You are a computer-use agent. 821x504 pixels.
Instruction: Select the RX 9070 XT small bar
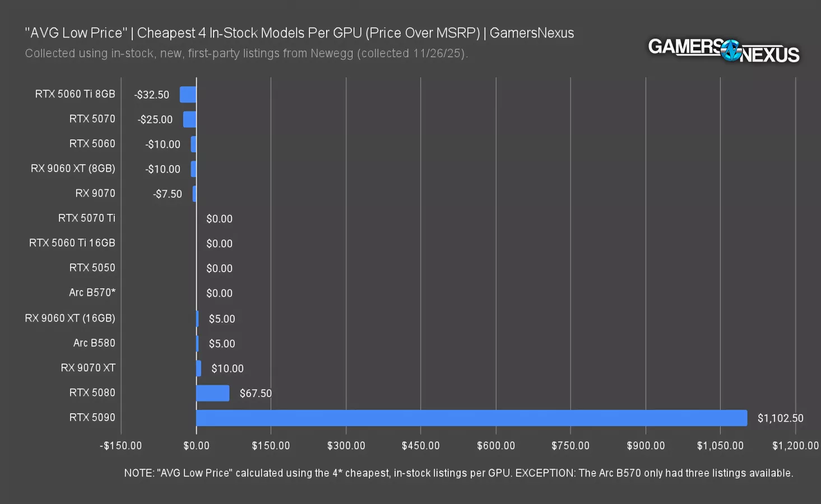pyautogui.click(x=198, y=368)
